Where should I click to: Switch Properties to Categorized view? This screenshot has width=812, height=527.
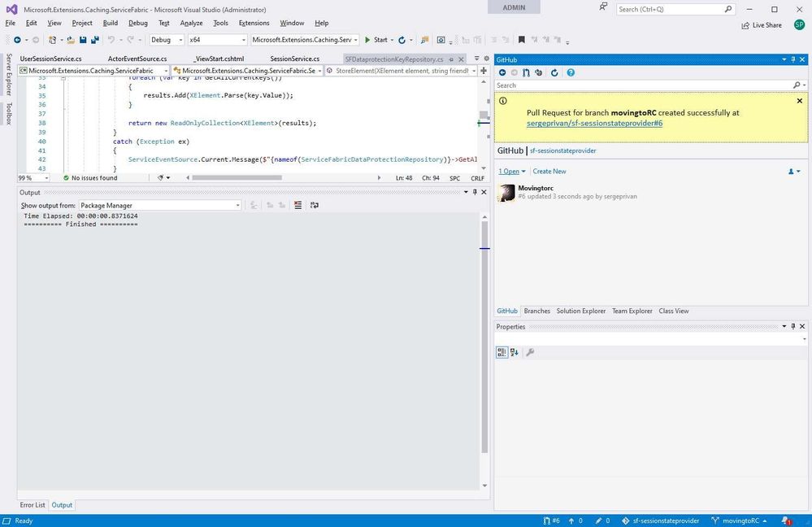coord(502,352)
